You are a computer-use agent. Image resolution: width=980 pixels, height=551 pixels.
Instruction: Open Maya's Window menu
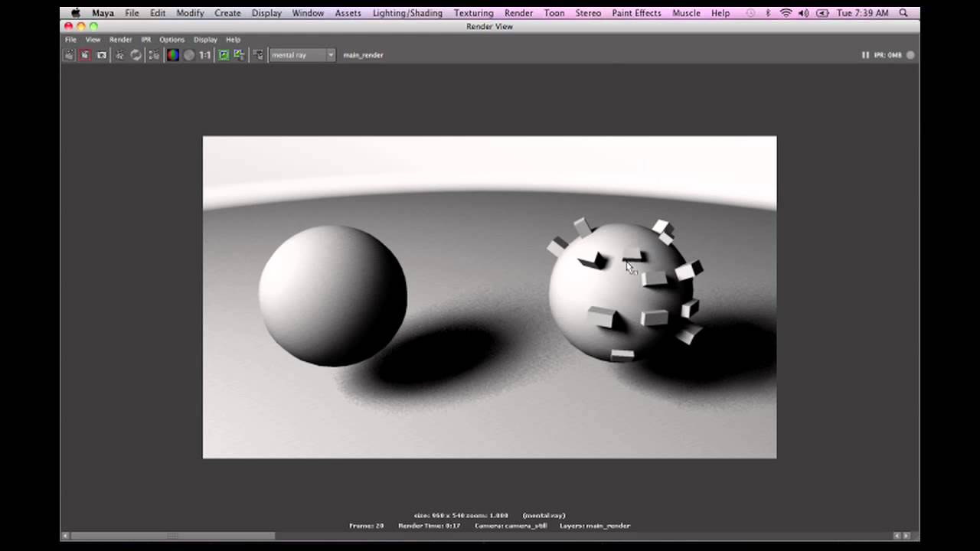308,13
